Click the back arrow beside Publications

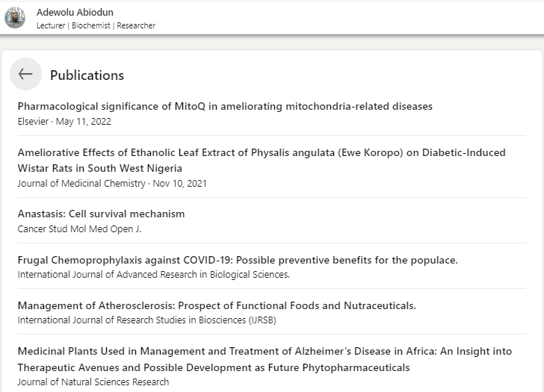(x=25, y=74)
